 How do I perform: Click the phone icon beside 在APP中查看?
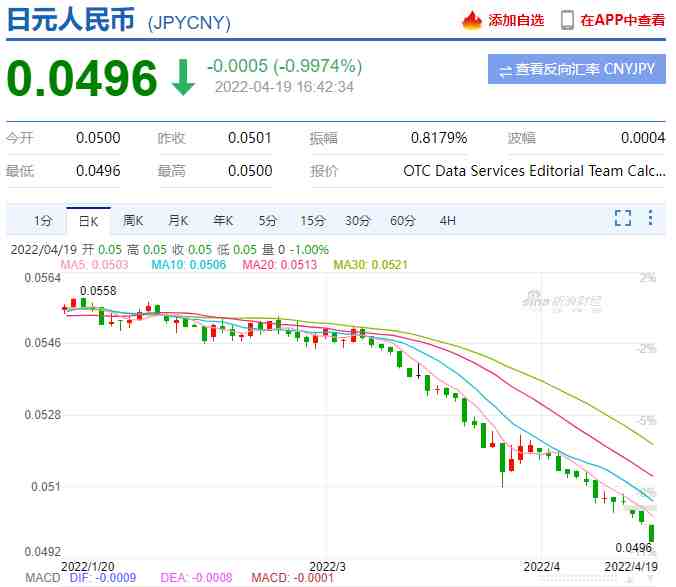click(567, 20)
